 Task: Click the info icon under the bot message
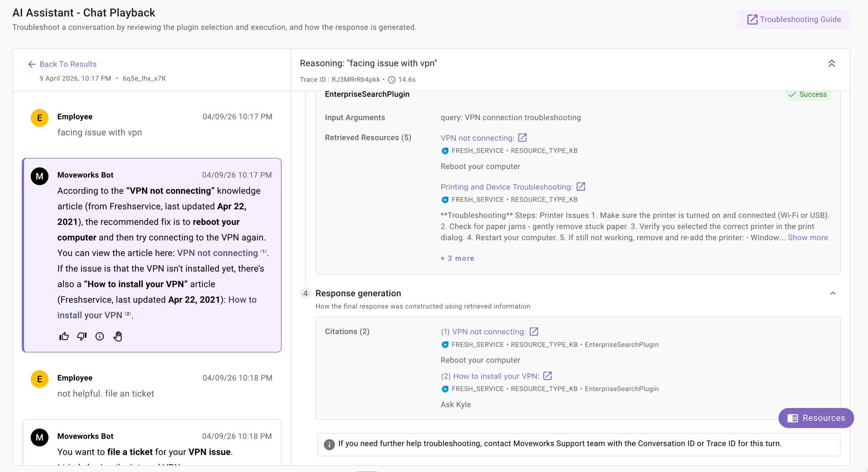99,336
